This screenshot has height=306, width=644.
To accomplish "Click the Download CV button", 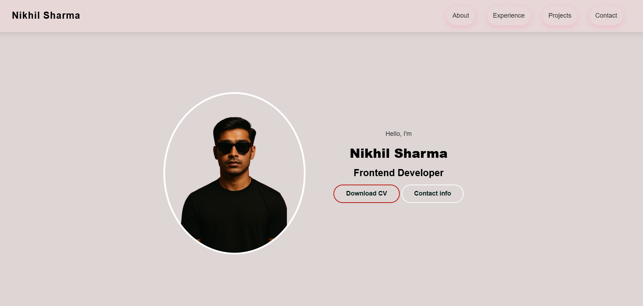I will [366, 193].
